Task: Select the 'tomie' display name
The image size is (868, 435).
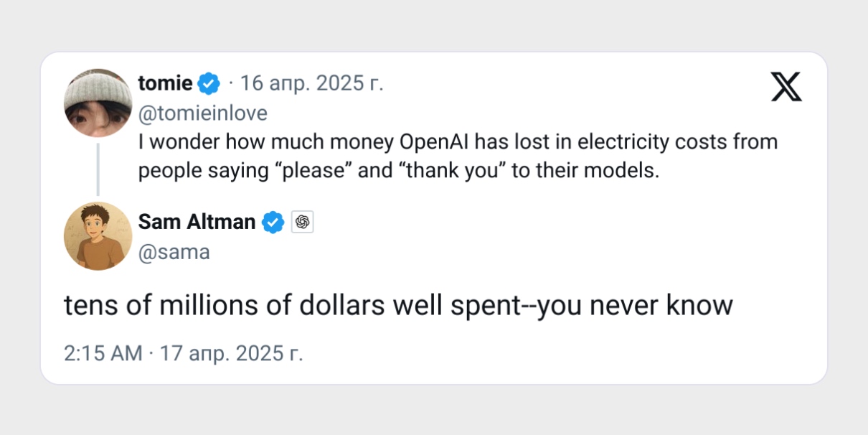Action: (x=164, y=83)
